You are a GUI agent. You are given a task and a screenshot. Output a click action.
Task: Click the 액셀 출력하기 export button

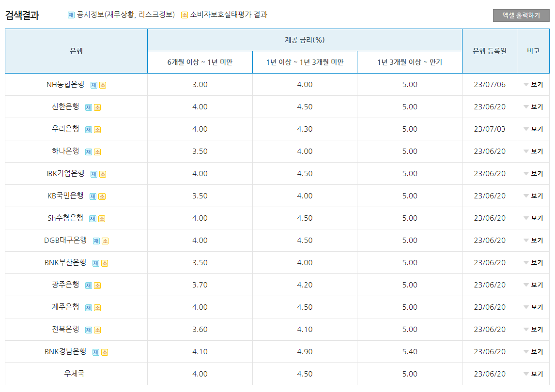click(x=520, y=15)
